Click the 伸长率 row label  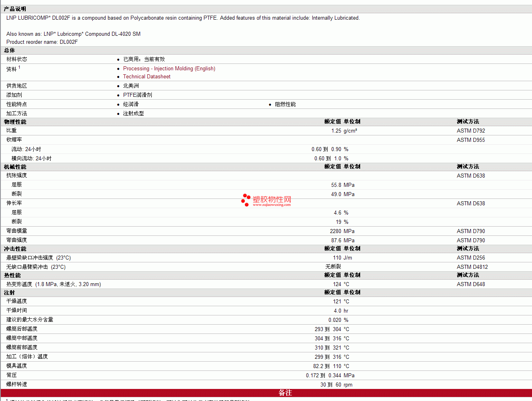coord(14,203)
